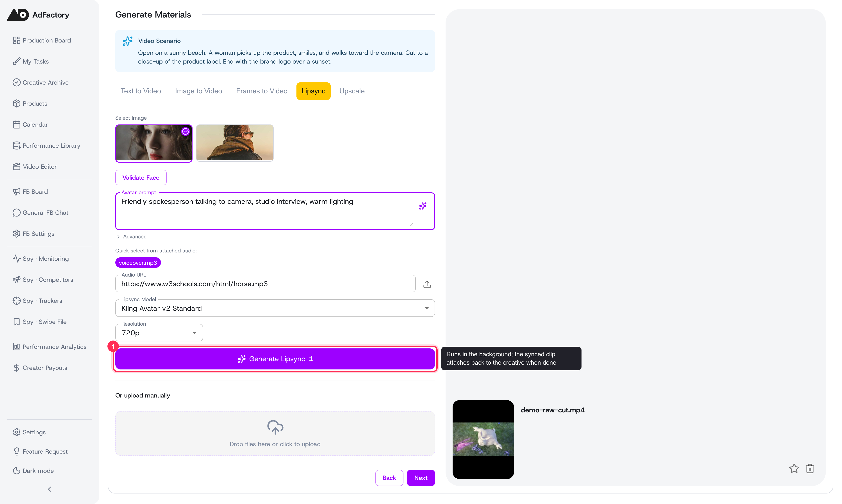Go to Creative Archive
This screenshot has width=842, height=504.
tap(40, 83)
